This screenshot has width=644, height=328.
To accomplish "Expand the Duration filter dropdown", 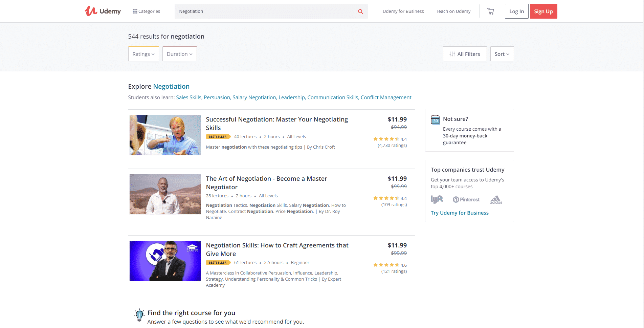I will (179, 54).
